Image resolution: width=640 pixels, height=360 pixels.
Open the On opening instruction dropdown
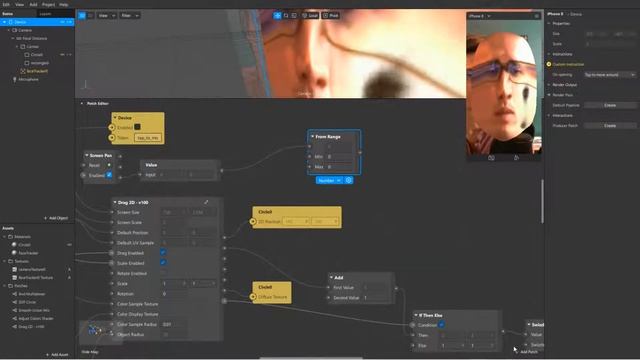[x=610, y=75]
